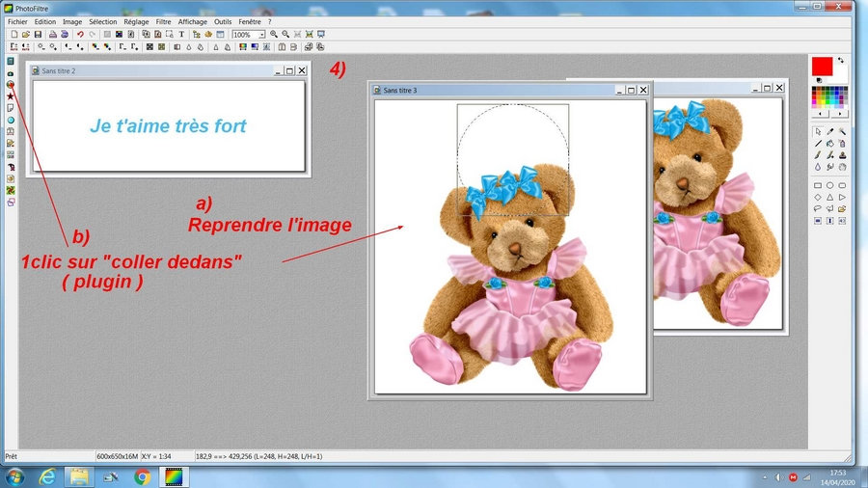Click the Gradient icon in second toolbar
This screenshot has height=488, width=868.
pos(254,47)
